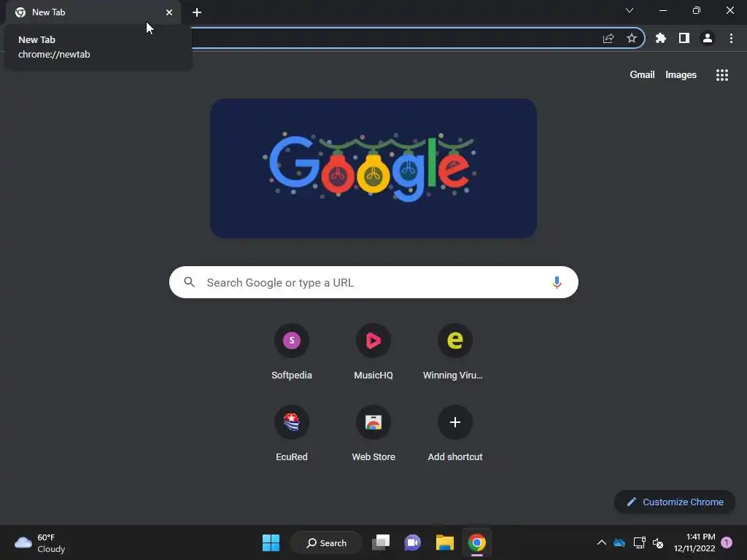The height and width of the screenshot is (560, 747).
Task: Click Customize Chrome button
Action: click(x=675, y=502)
